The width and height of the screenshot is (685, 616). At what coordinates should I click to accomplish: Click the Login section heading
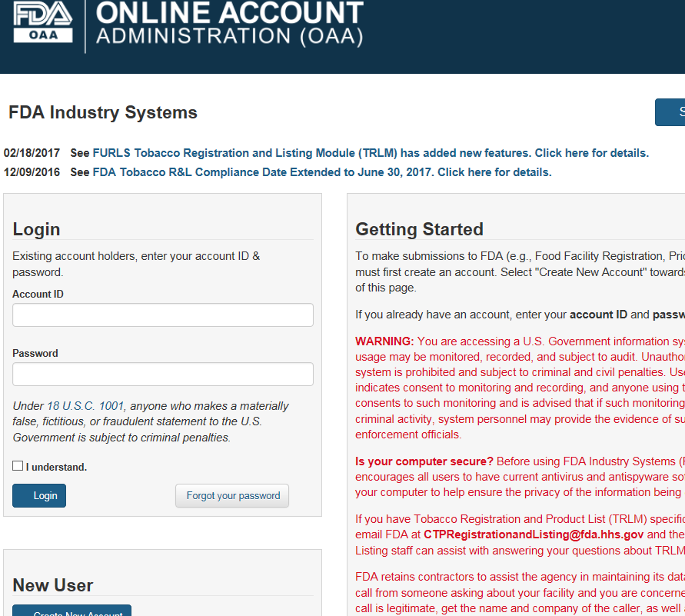36,229
